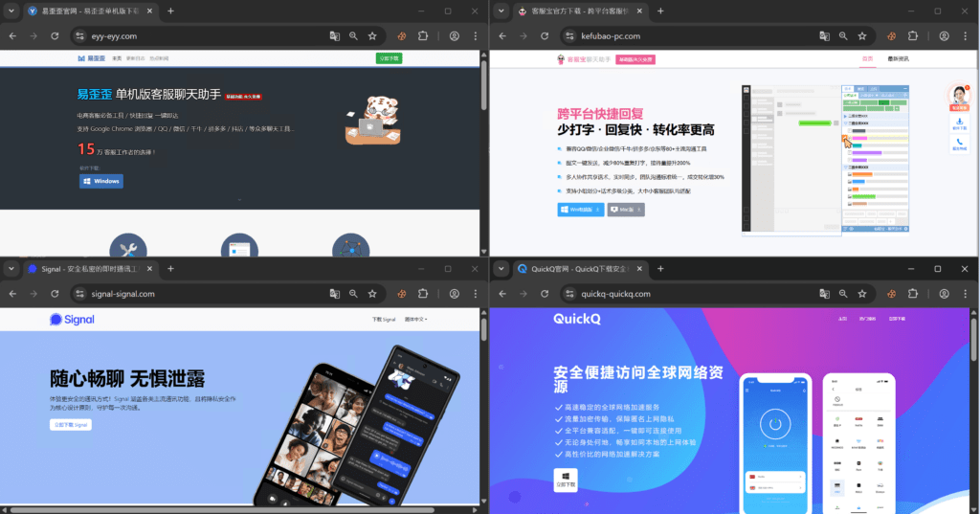Click the Mac版 download button on kefubao page
Screen dimensions: 980x514
[x=625, y=209]
